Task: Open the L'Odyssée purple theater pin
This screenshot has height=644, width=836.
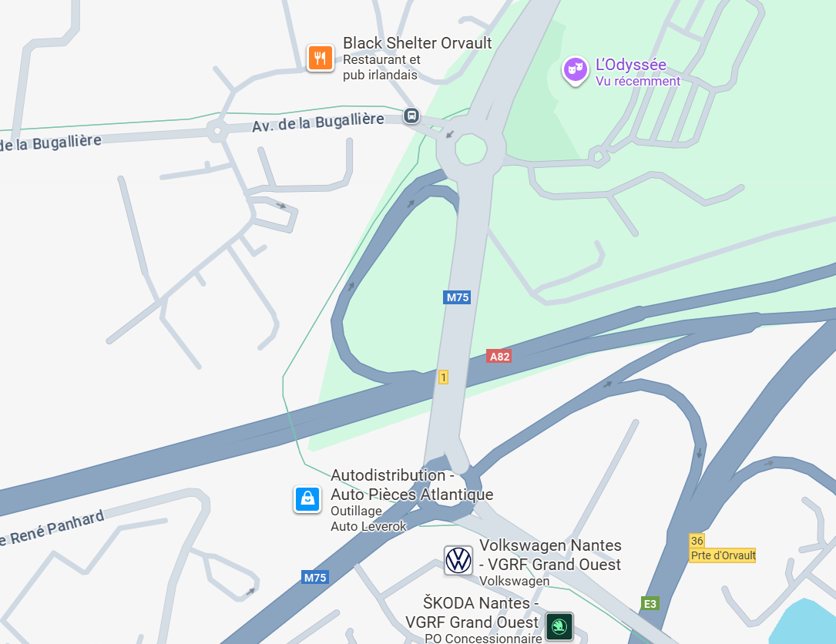Action: (x=576, y=71)
